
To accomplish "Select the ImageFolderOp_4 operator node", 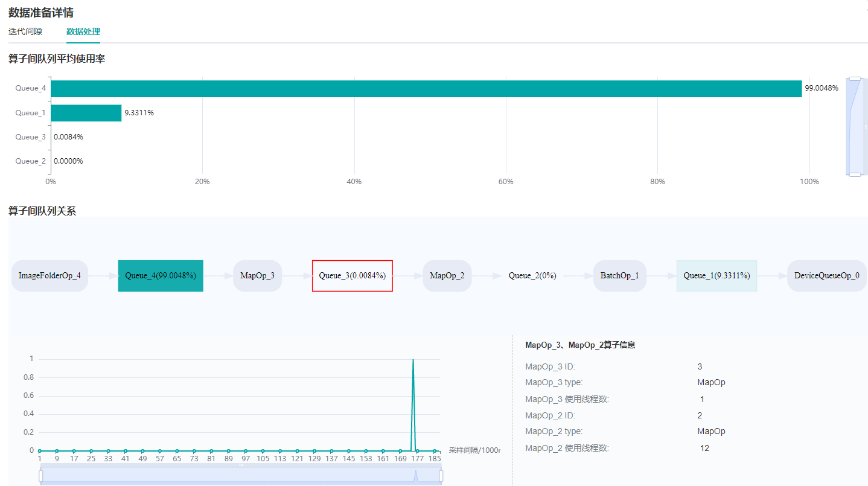I will 49,276.
